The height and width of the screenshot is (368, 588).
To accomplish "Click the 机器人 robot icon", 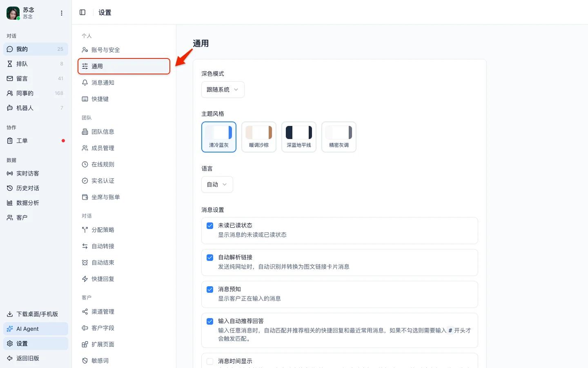I will point(10,108).
